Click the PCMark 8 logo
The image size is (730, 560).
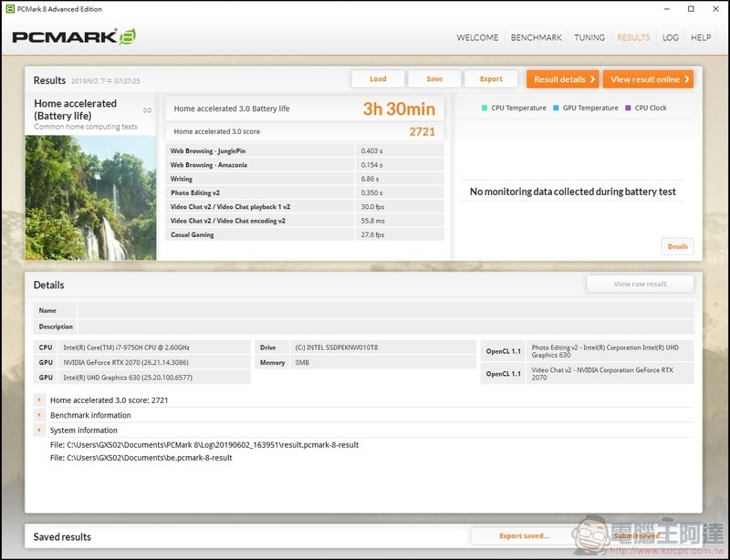point(74,36)
